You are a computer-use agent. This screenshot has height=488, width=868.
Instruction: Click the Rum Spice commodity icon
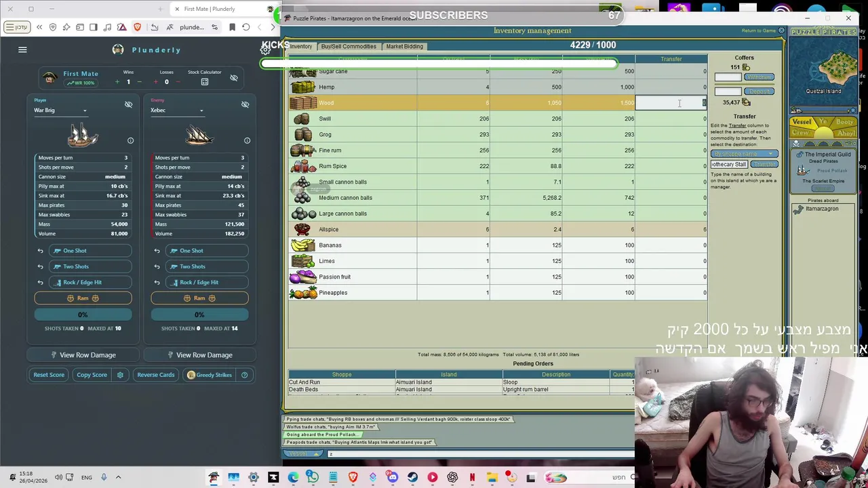click(302, 166)
